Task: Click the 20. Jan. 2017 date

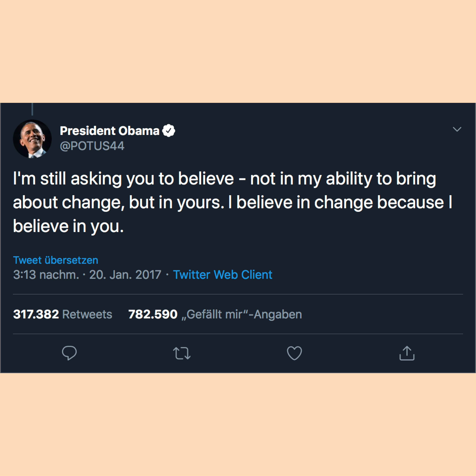Action: (x=125, y=274)
